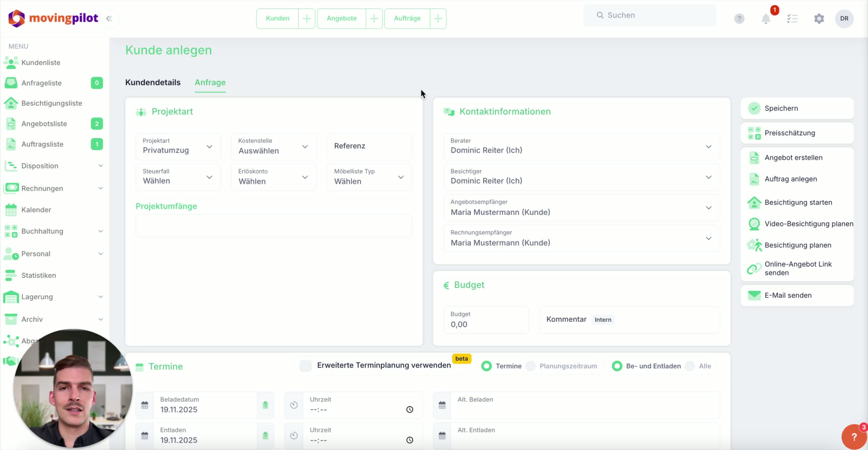Click the Auftrag anlegen button
The image size is (868, 450).
coord(797,179)
